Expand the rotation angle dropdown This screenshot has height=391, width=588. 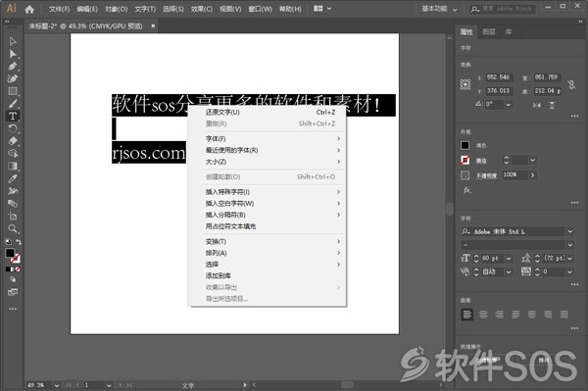508,105
